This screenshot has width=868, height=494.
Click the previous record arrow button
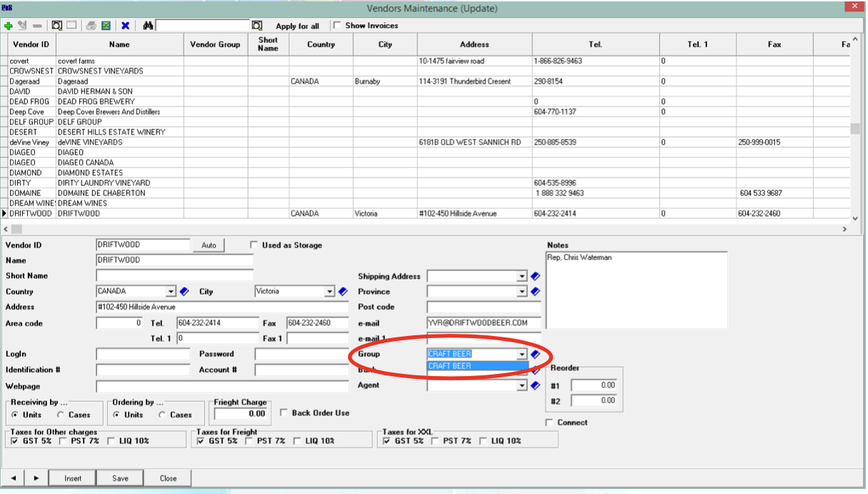pos(12,478)
